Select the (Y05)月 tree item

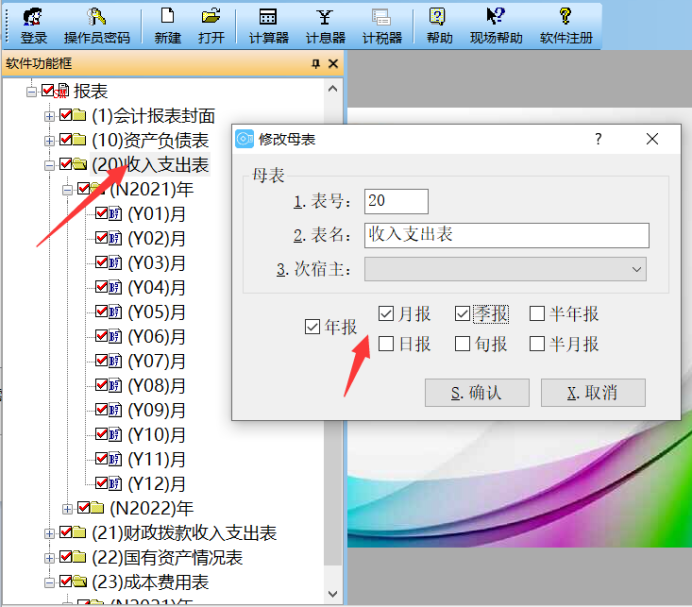(x=157, y=312)
